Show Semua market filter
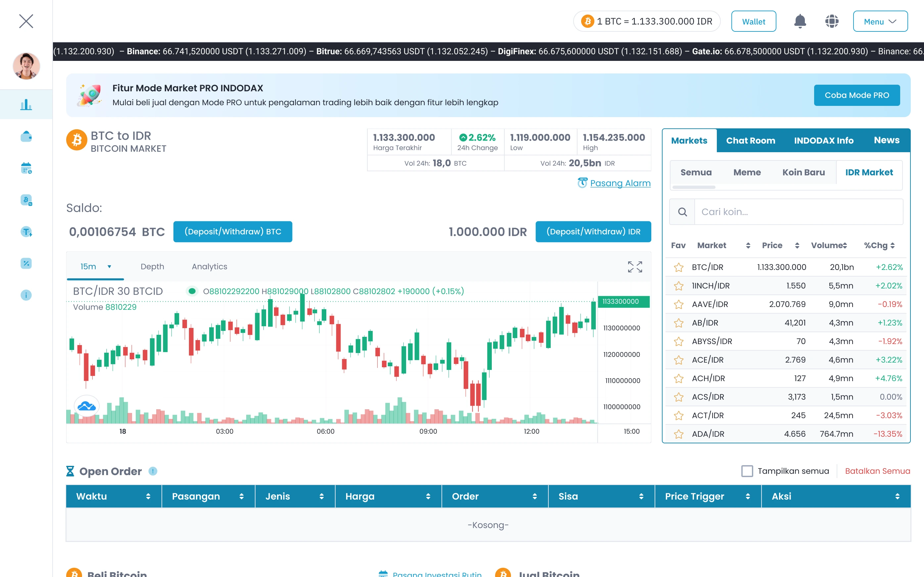 pos(696,172)
